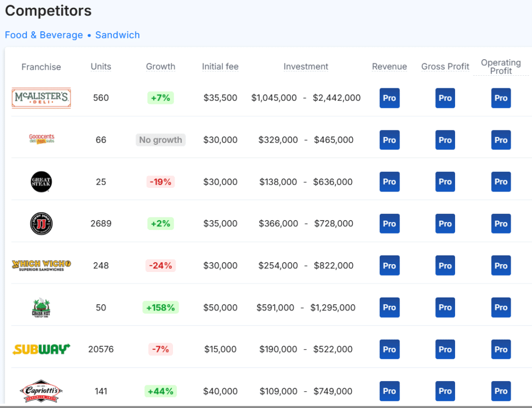Click the $40,000 initial fee value
The image size is (532, 408).
[220, 391]
